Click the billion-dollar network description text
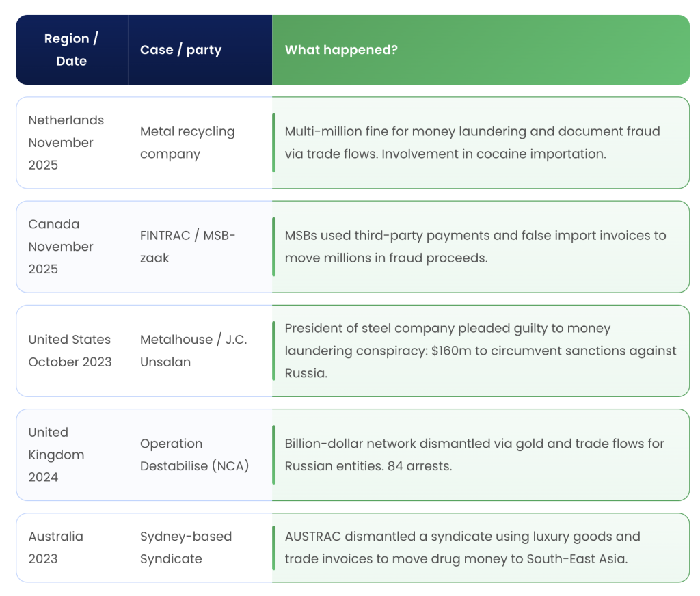Screen dimensions: 700x596 pos(474,455)
